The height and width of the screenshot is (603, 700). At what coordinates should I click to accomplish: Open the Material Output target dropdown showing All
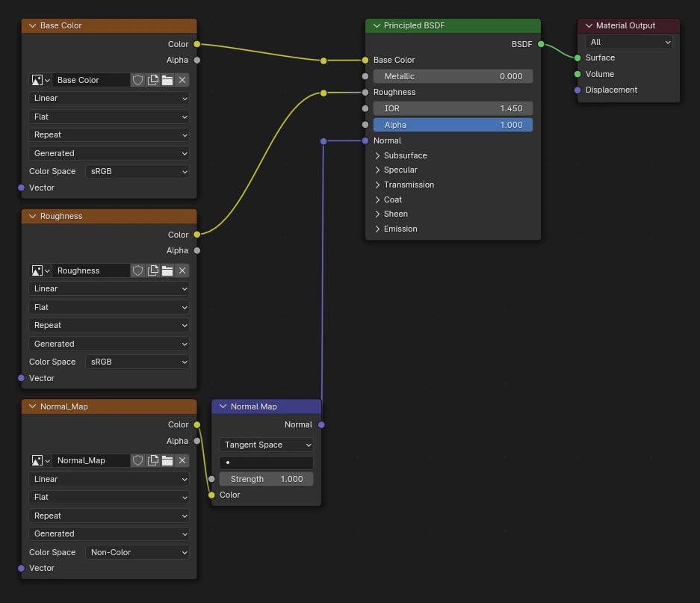(628, 43)
